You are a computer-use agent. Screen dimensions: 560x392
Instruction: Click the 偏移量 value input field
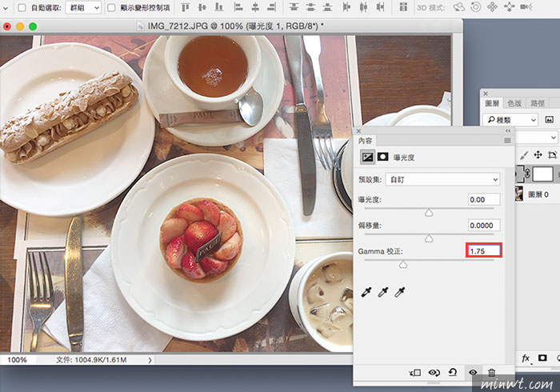pyautogui.click(x=484, y=225)
